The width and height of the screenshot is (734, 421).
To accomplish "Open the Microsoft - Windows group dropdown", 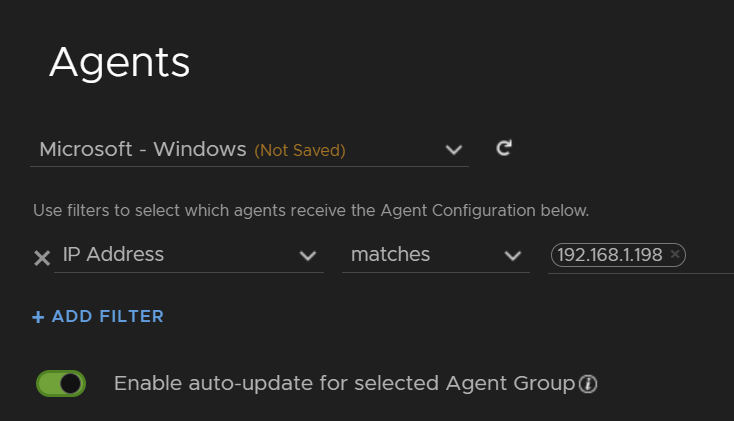I will (250, 150).
